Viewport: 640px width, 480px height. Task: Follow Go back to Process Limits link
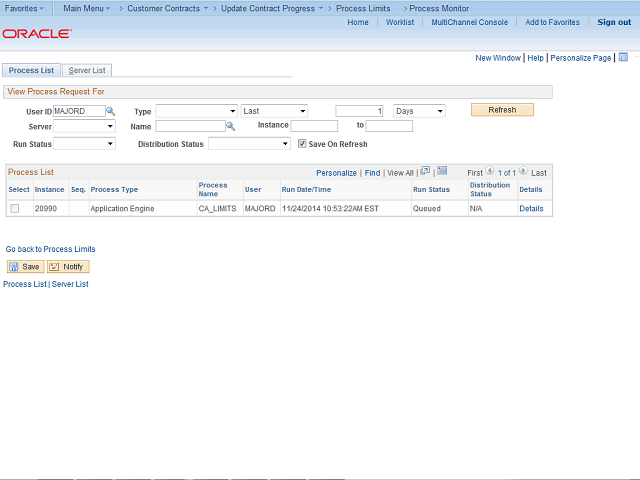pos(50,249)
